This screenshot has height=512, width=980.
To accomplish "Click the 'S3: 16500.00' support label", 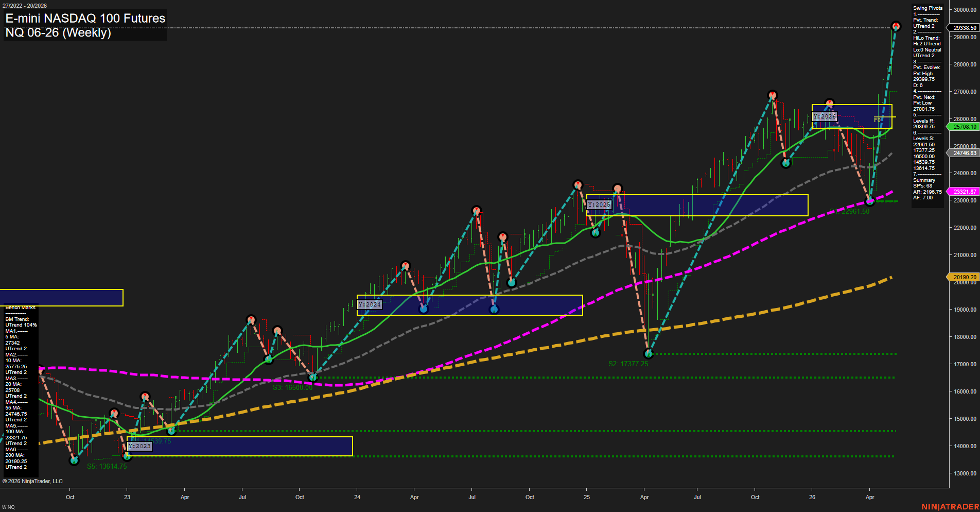I will point(292,387).
